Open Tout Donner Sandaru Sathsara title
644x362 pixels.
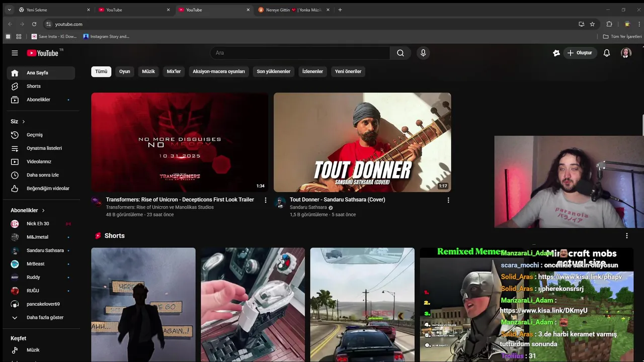[337, 200]
